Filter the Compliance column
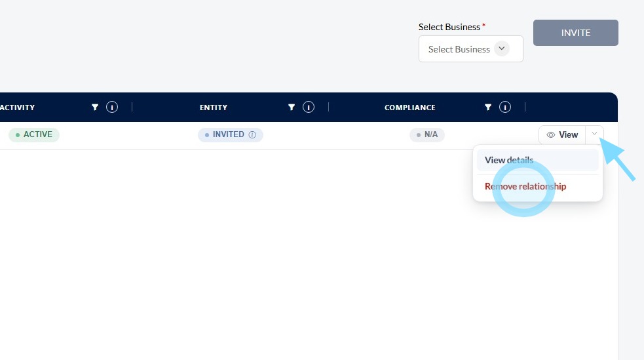Viewport: 644px width, 360px height. pos(488,108)
